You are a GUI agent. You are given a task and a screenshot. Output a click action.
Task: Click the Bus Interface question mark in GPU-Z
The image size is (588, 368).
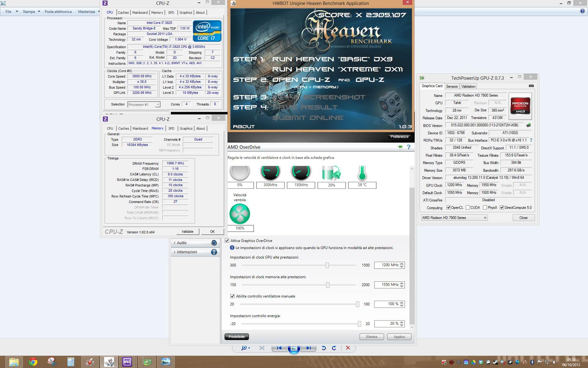click(x=531, y=140)
